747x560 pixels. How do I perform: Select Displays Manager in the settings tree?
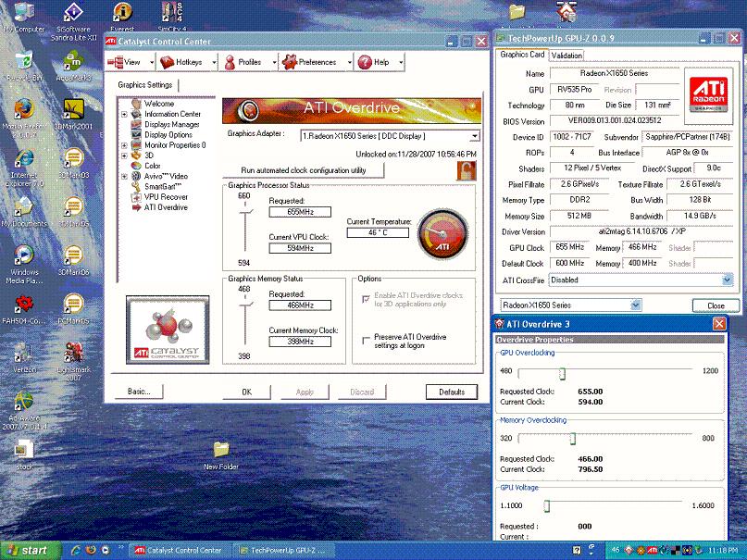point(171,124)
